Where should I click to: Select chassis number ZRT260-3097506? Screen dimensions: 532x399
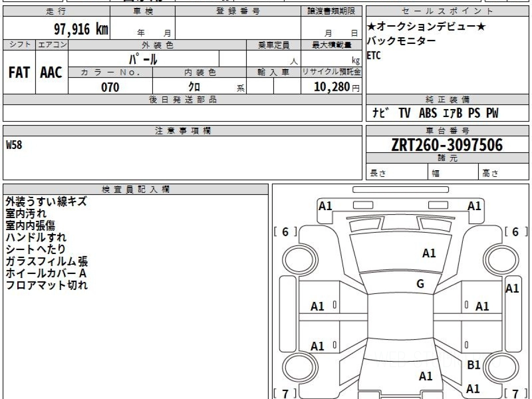pos(447,145)
